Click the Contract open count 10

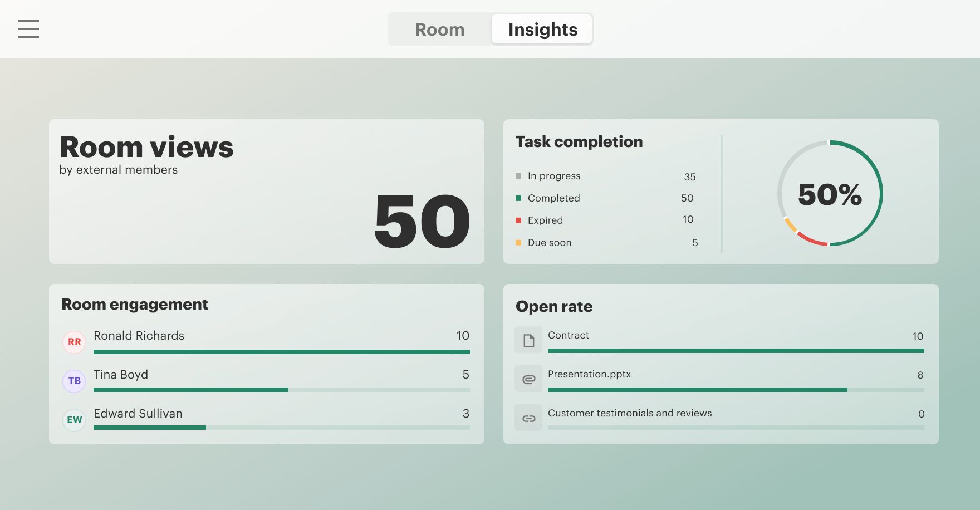(x=918, y=336)
